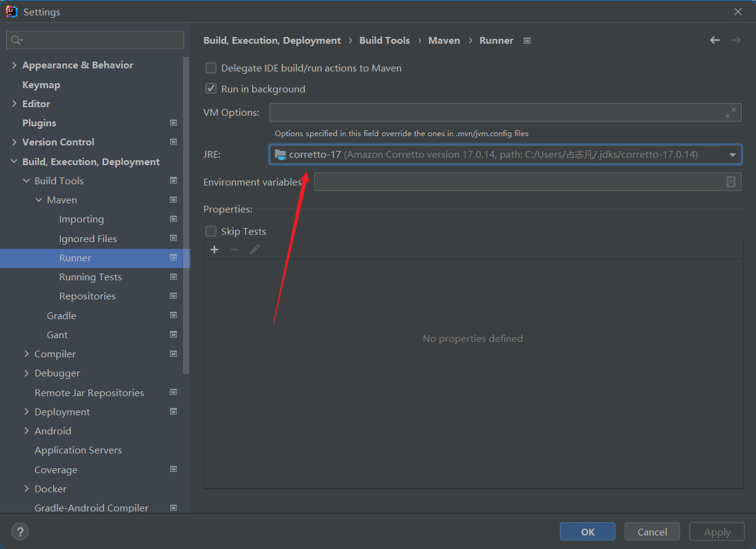756x549 pixels.
Task: Expand the VM Options field editor icon
Action: 731,113
